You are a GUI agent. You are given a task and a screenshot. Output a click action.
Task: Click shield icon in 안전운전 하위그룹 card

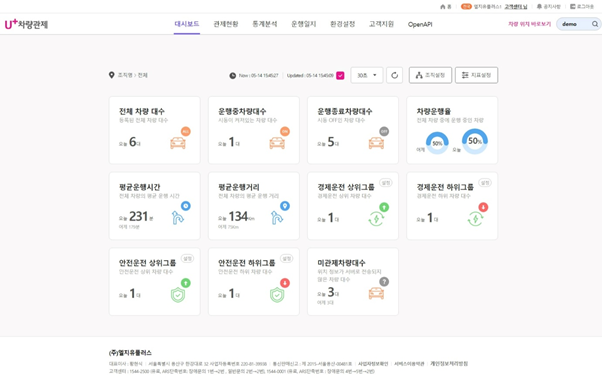click(277, 295)
